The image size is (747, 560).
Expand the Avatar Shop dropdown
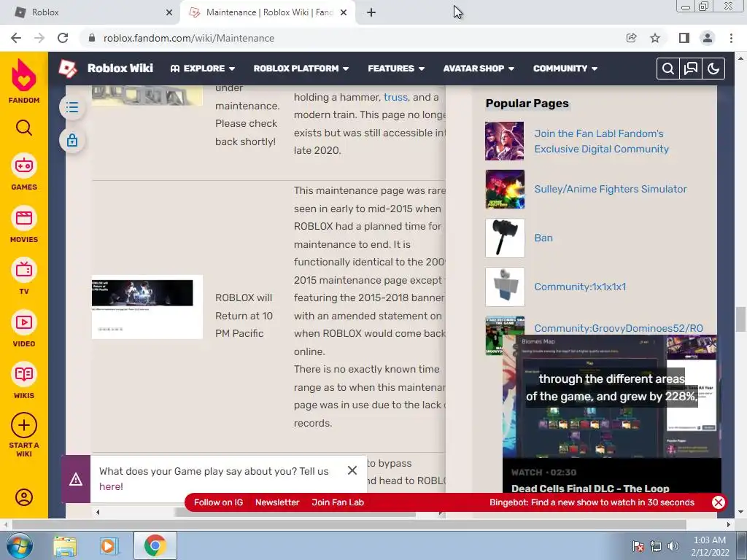coord(479,69)
